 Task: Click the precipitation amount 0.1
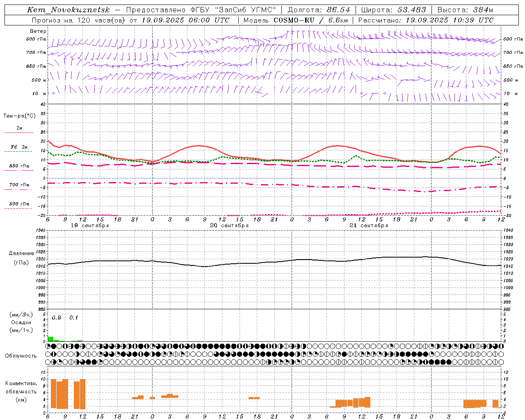pos(73,318)
